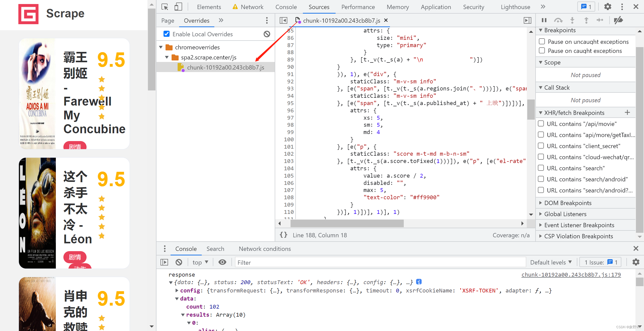Open the top context dropdown

(200, 262)
